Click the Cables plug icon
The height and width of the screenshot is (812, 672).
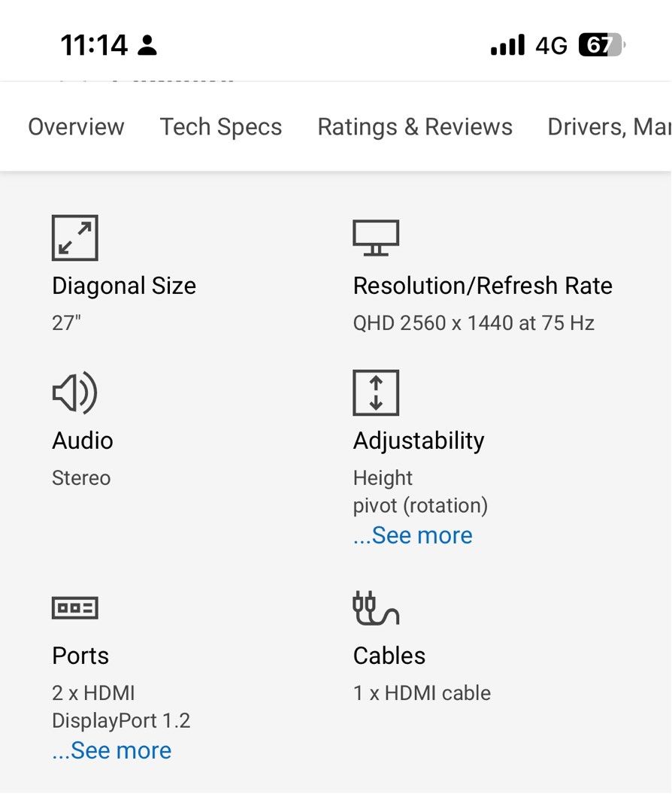point(376,608)
